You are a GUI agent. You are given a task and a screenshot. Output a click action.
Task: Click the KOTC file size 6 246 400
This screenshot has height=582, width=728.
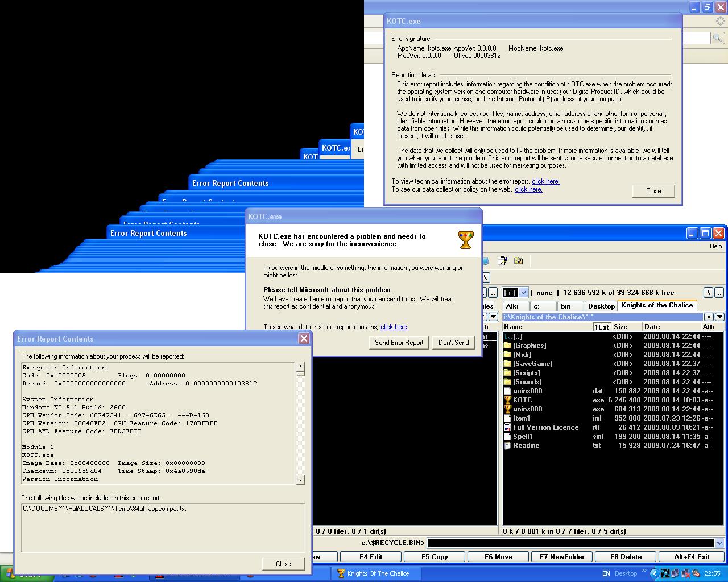[624, 400]
